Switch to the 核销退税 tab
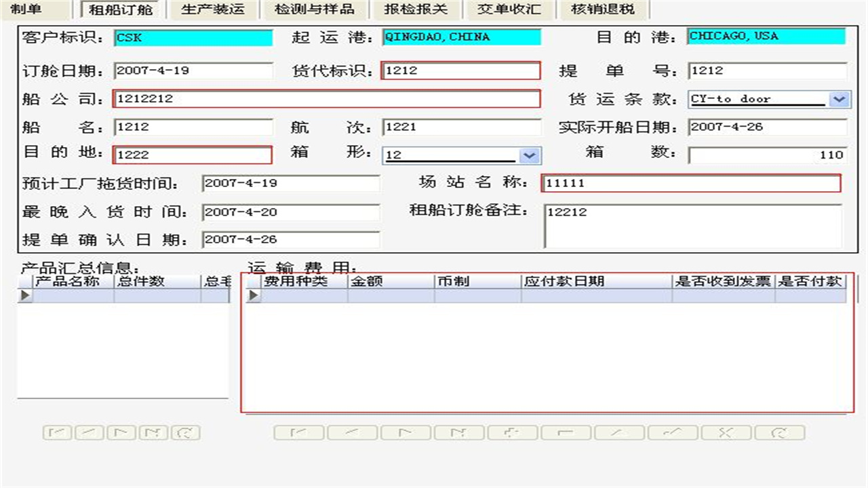 604,9
